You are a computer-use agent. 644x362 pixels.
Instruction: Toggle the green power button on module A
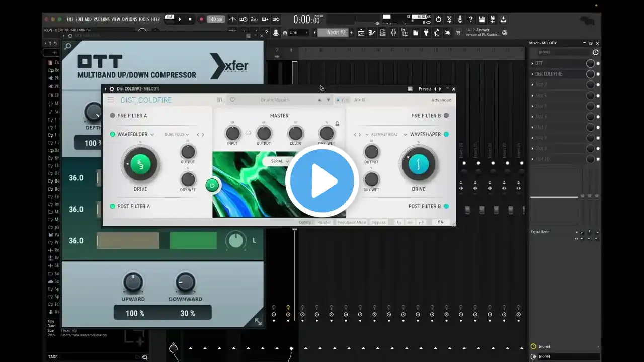[x=212, y=185]
